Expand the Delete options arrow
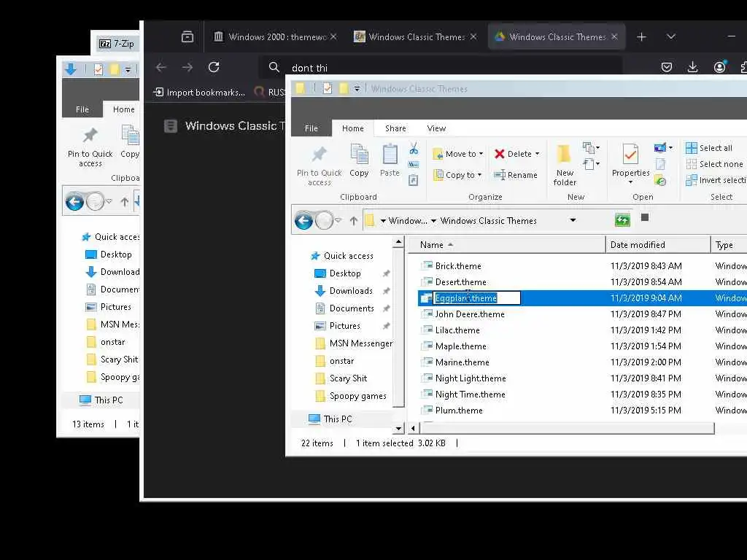Viewport: 747px width, 560px height. 538,154
